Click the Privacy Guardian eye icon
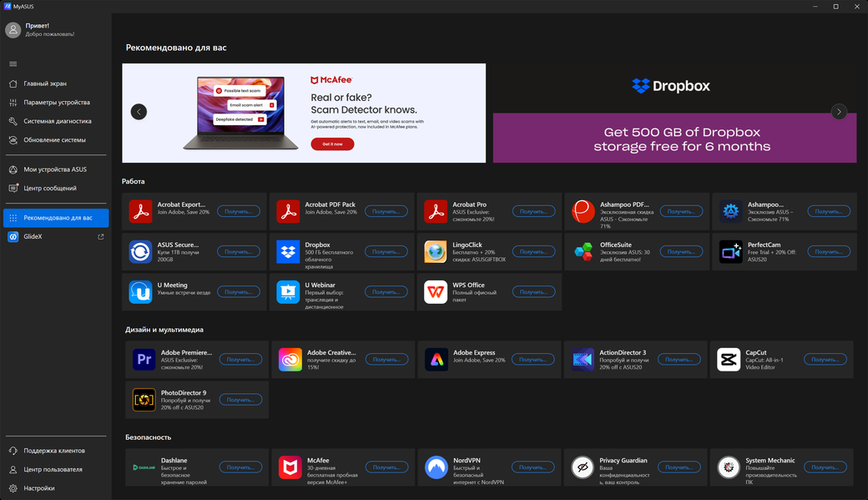This screenshot has width=868, height=500. point(583,467)
